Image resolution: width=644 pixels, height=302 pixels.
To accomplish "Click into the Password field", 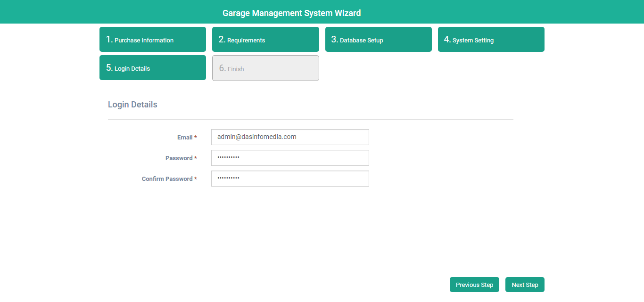I will 290,158.
